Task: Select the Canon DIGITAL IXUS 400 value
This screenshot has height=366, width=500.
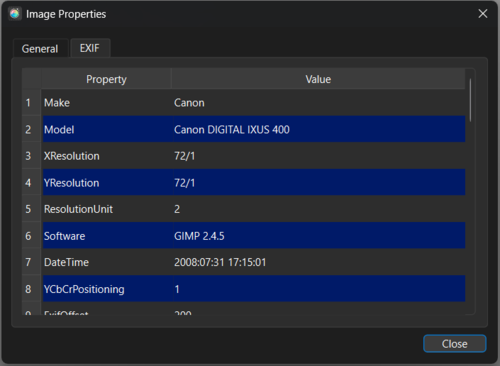Action: tap(319, 129)
